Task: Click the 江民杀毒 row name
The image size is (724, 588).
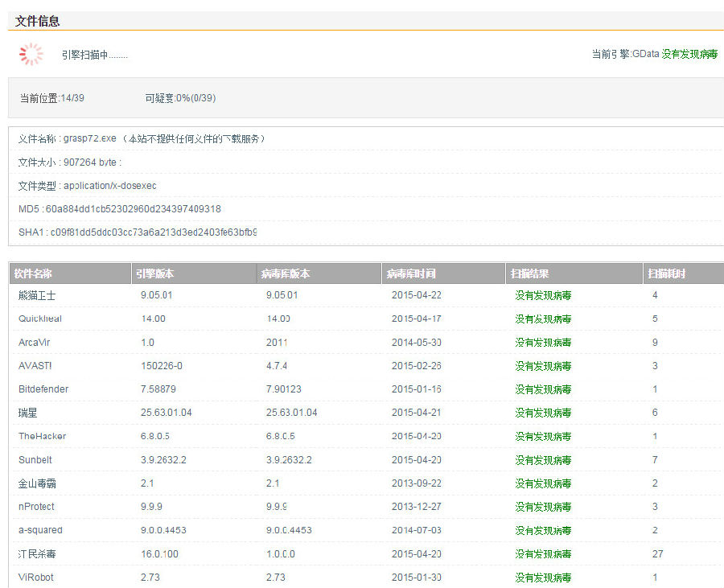Action: click(37, 554)
